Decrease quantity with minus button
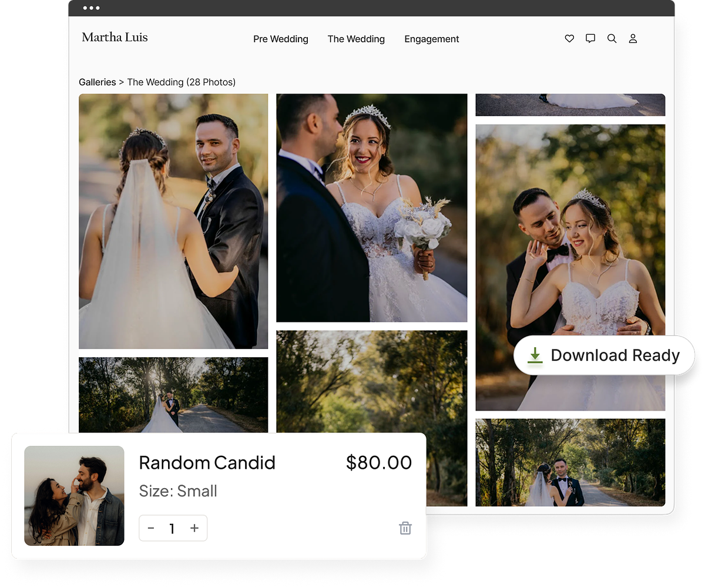Screen dimensions: 705x588 click(x=151, y=528)
